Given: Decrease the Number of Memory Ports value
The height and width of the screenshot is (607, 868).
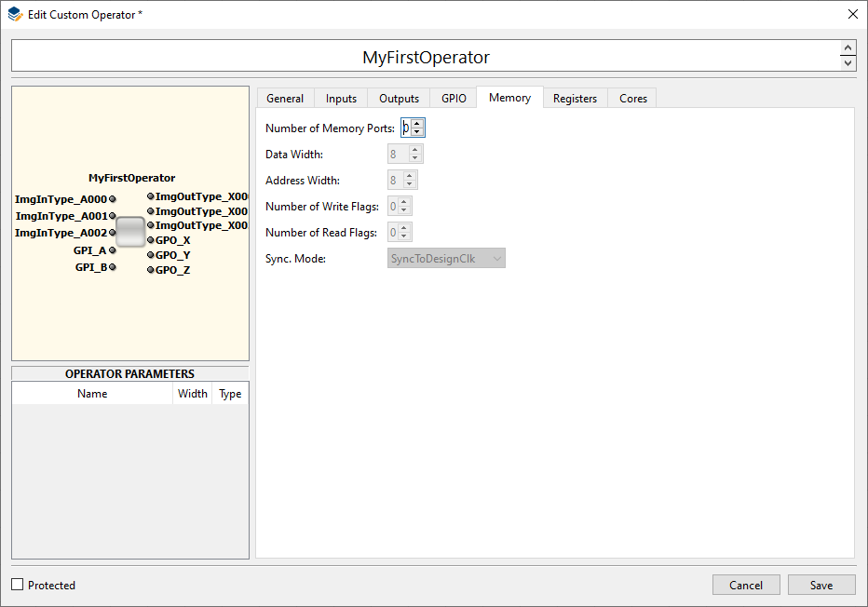Looking at the screenshot, I should (x=417, y=132).
